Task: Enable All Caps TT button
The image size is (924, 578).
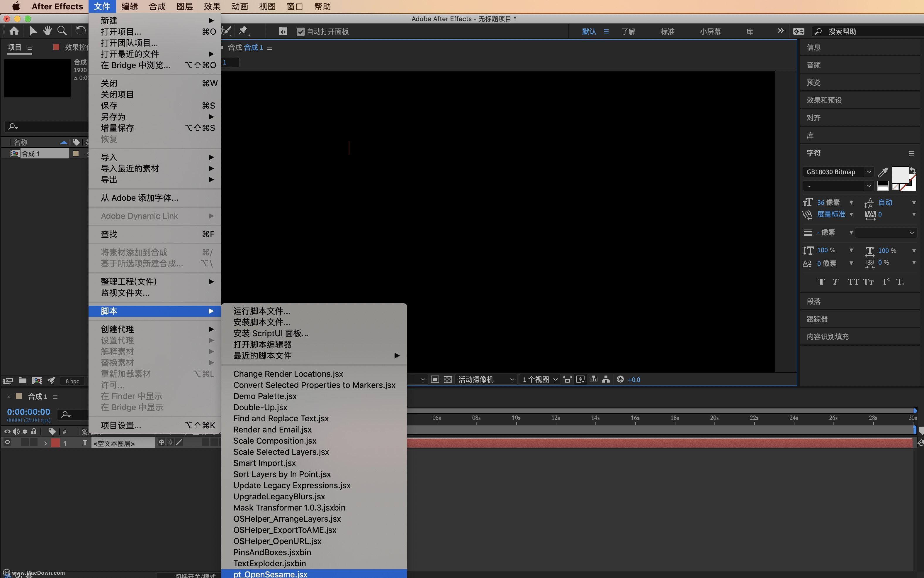Action: (x=853, y=282)
